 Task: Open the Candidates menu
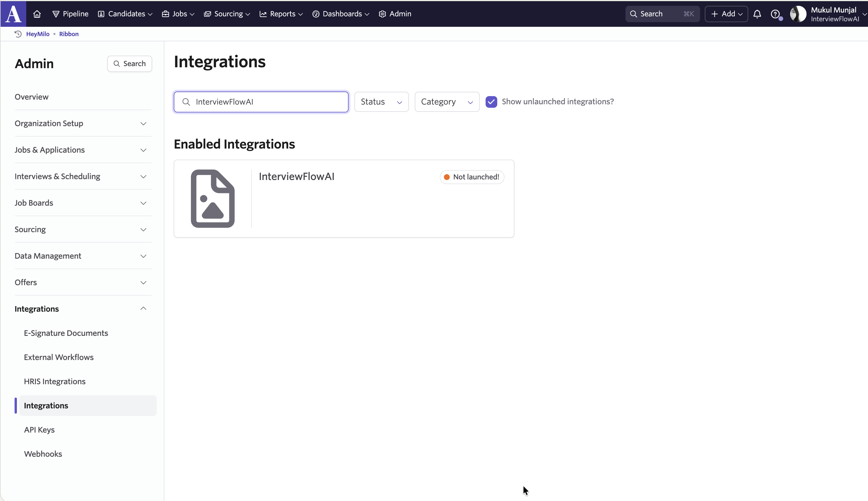pyautogui.click(x=125, y=14)
